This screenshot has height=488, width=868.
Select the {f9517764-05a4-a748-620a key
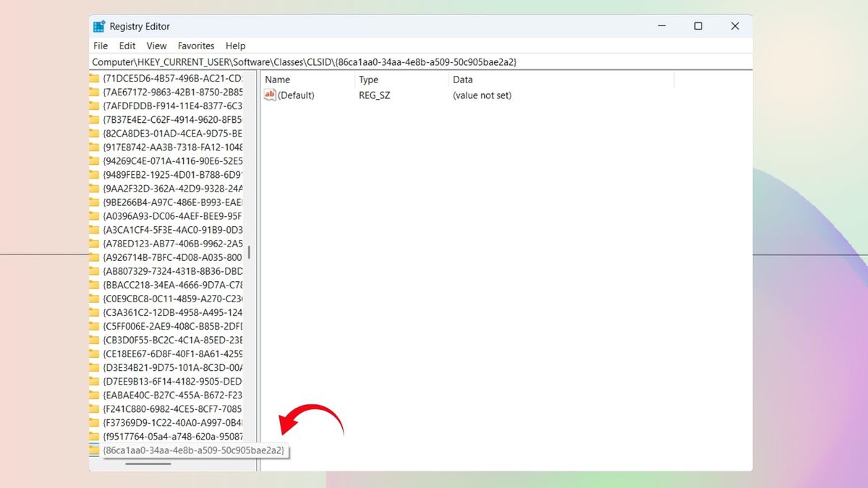click(173, 436)
